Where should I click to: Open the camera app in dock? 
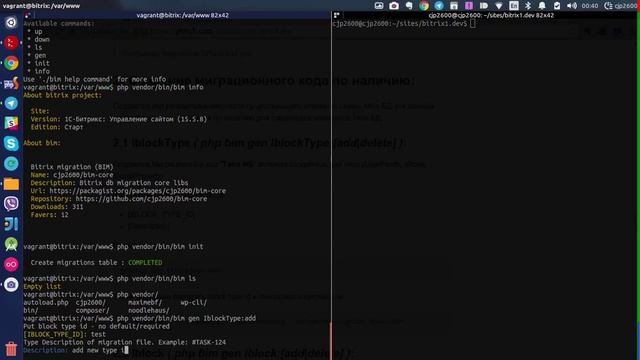click(11, 284)
